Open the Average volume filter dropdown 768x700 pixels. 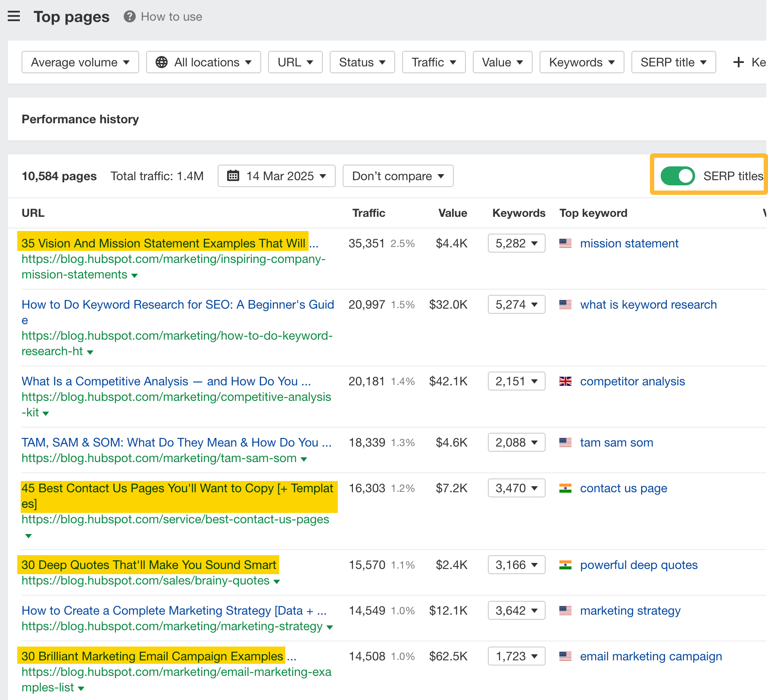point(80,62)
